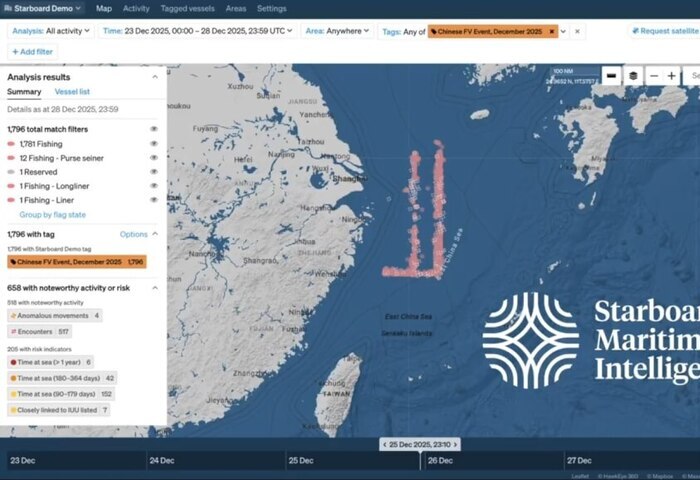Clear the Tags filter with X
Viewport: 700px width, 480px height.
click(x=577, y=32)
